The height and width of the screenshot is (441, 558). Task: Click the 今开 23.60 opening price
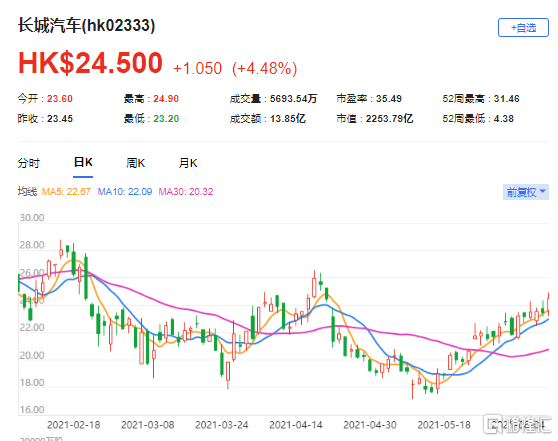point(45,99)
